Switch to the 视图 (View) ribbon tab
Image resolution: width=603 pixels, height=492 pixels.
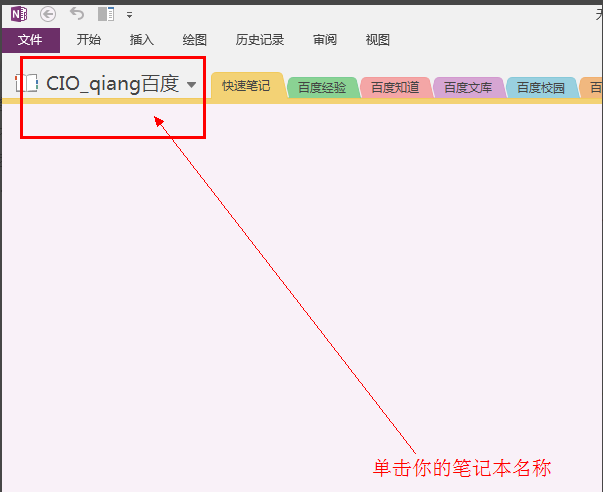click(378, 40)
